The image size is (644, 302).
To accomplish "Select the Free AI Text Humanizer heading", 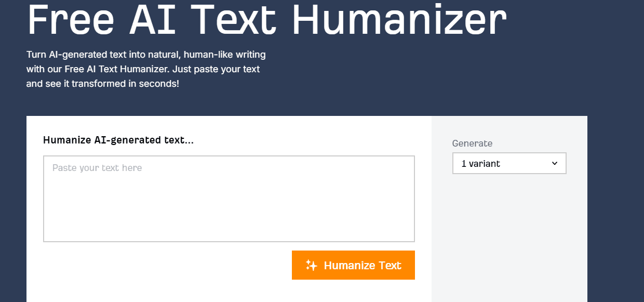I will (266, 20).
